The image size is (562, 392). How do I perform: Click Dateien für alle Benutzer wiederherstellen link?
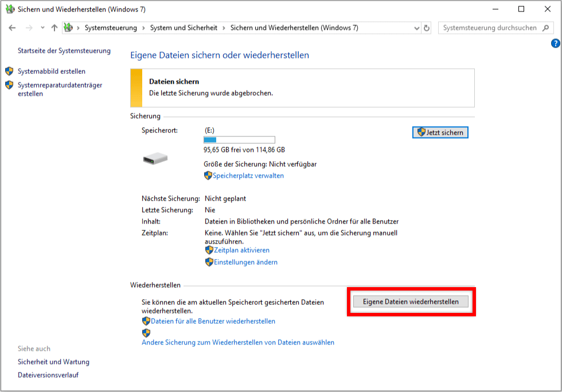(213, 321)
